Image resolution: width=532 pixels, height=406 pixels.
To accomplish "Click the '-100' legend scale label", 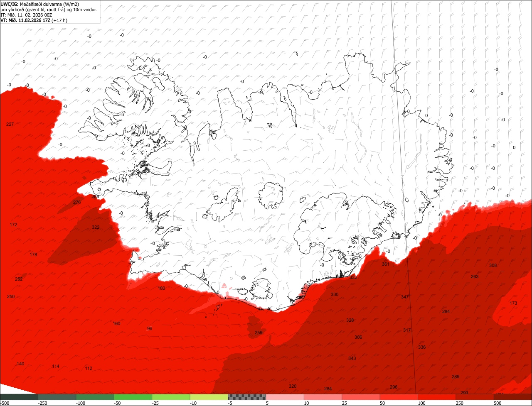I will [81, 403].
